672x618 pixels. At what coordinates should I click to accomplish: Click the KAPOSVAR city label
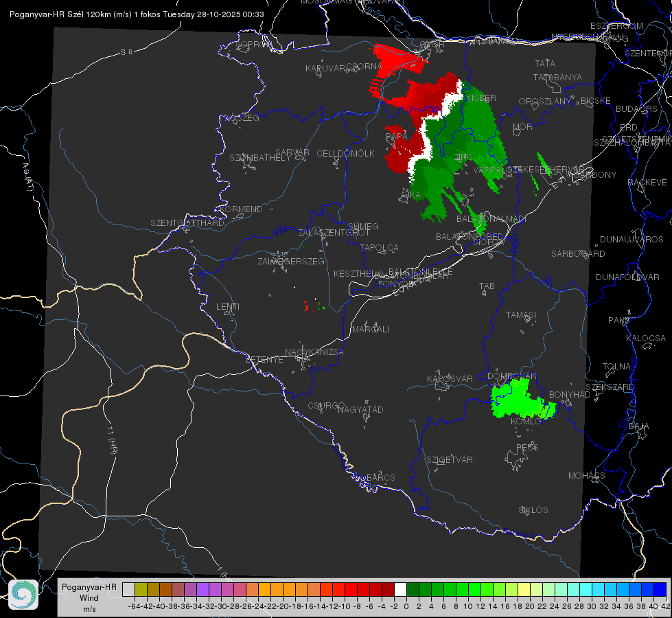[450, 378]
